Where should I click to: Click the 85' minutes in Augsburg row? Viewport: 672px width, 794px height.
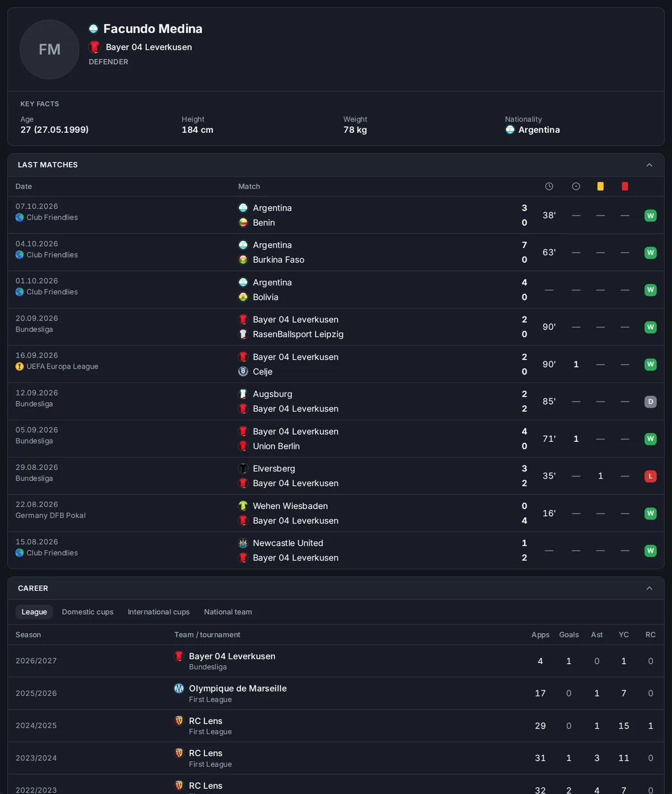point(549,401)
